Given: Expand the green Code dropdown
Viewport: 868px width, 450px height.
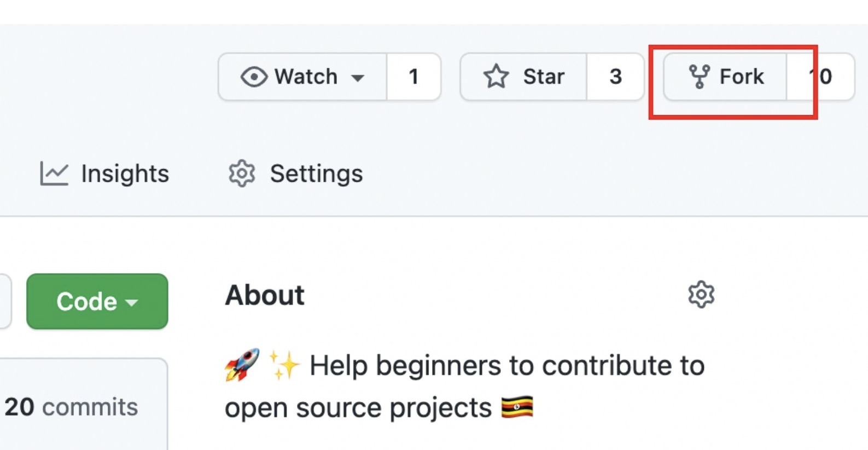Looking at the screenshot, I should tap(97, 301).
